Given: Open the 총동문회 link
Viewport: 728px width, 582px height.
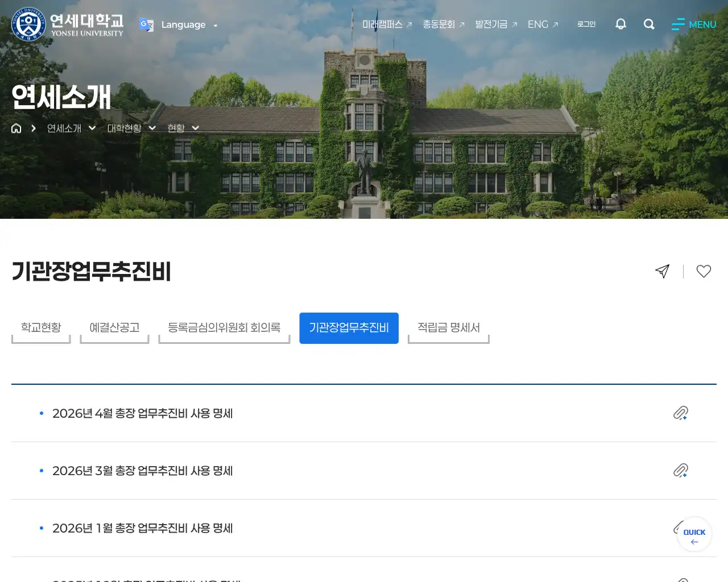Looking at the screenshot, I should (444, 24).
